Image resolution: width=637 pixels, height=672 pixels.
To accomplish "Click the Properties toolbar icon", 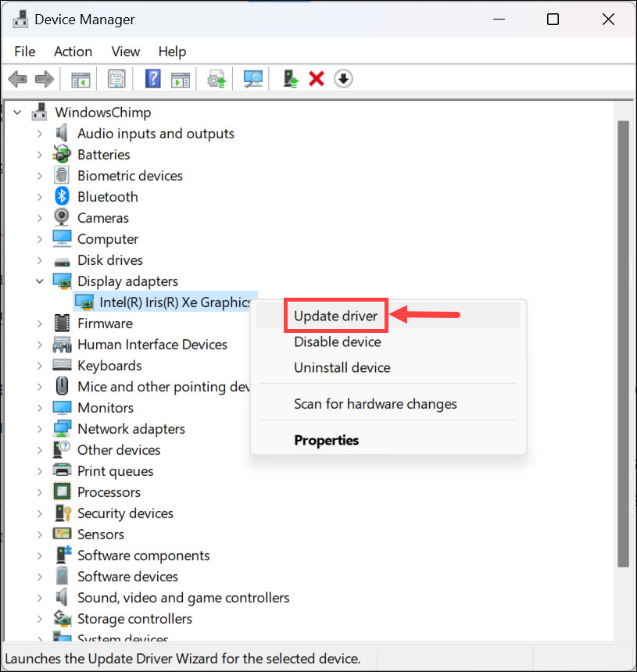I will click(x=116, y=79).
